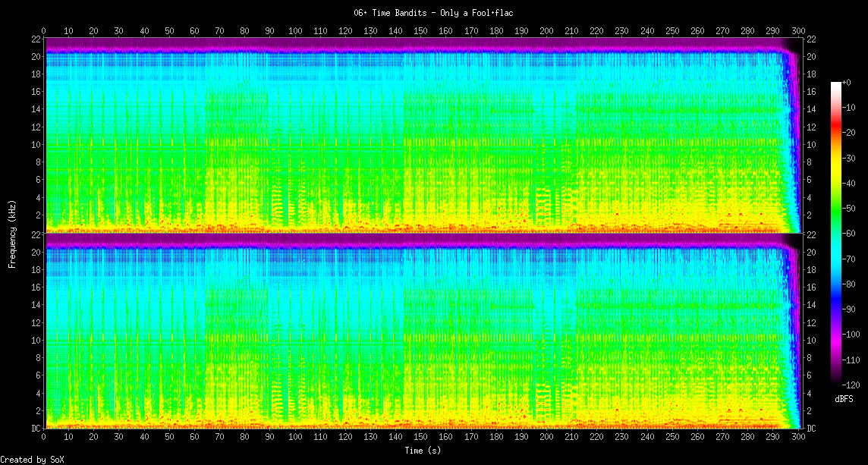Click the 'Time (s)' axis label
This screenshot has width=868, height=465.
(423, 450)
